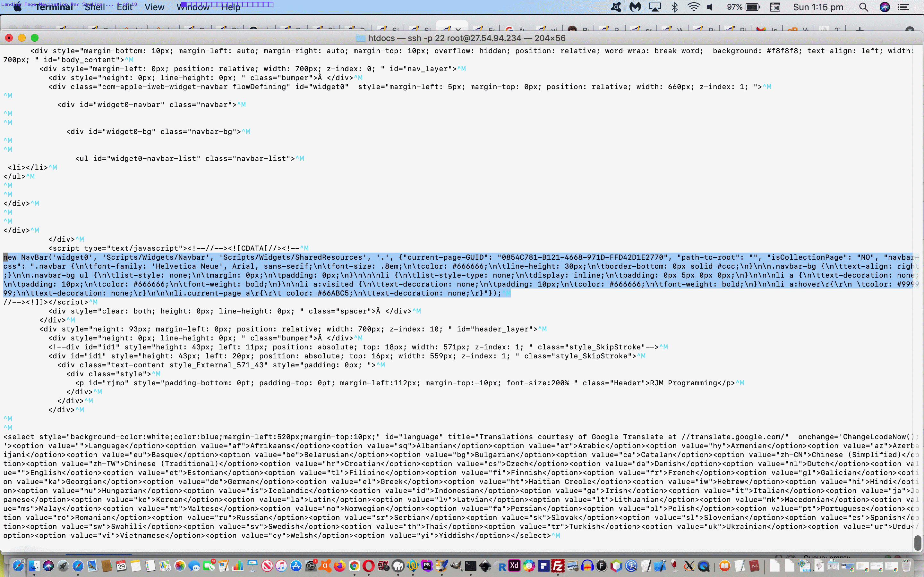Open the View menu in menu bar
Viewport: 924px width, 577px height.
[154, 7]
